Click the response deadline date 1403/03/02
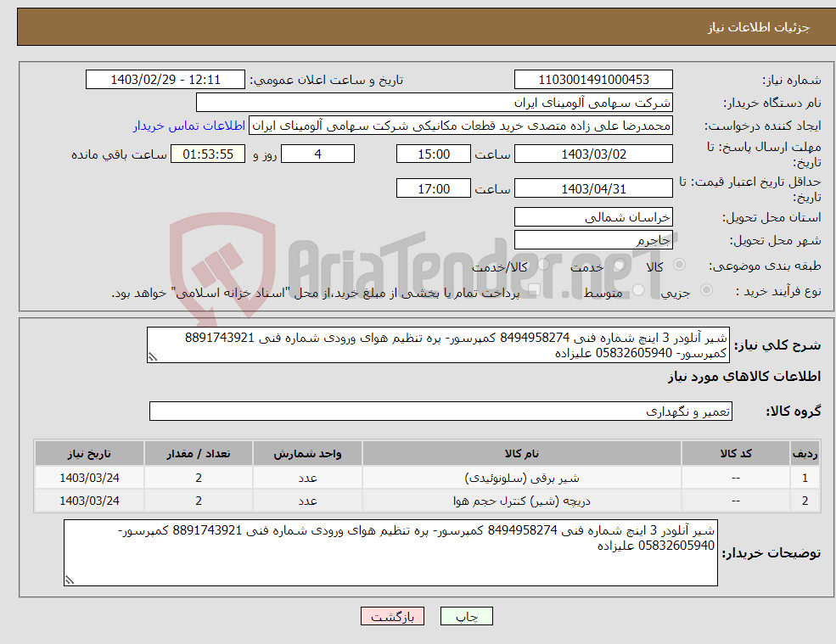 pyautogui.click(x=593, y=154)
